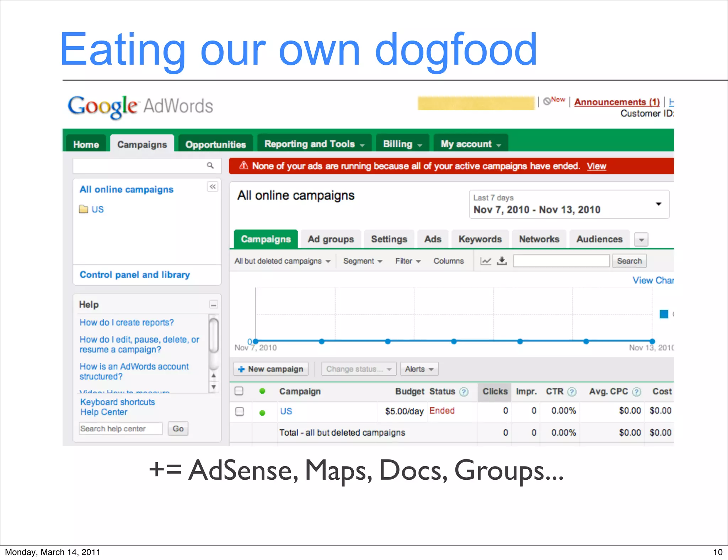Open the date range dropdown
The image size is (728, 560).
[x=569, y=204]
